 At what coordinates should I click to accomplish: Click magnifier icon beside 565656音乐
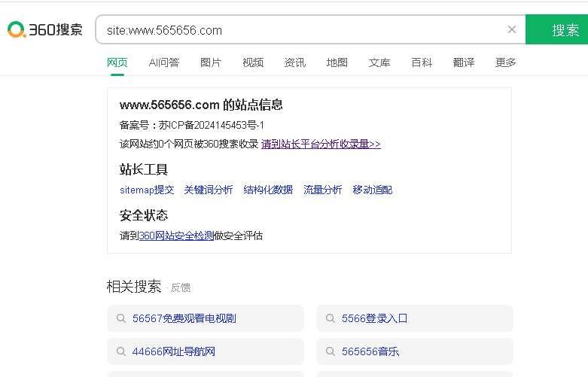[330, 351]
